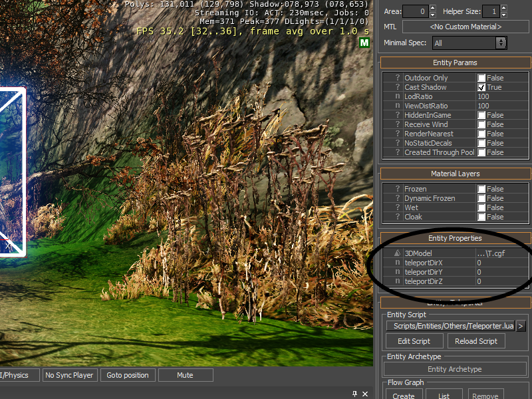Click the "n" icon next to LodRatio
The width and height of the screenshot is (532, 399).
click(x=397, y=96)
